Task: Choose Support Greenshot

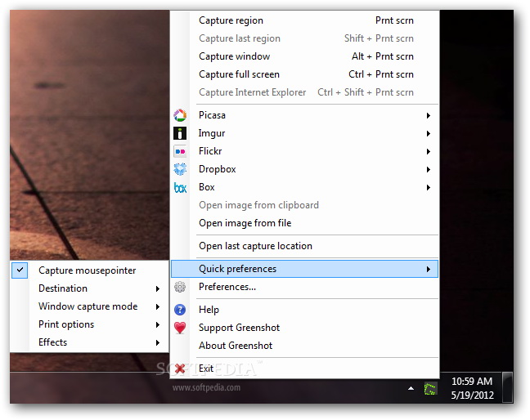Action: pyautogui.click(x=304, y=328)
